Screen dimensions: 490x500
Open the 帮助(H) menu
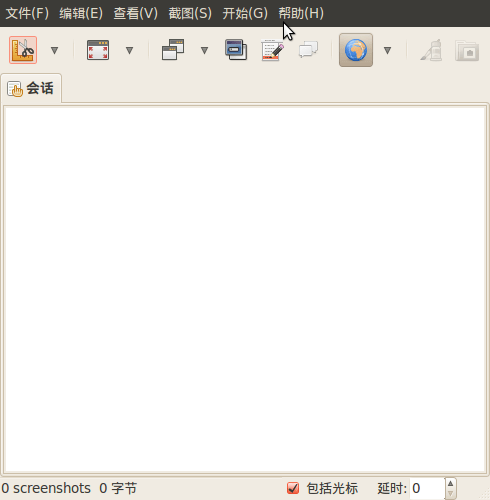(x=301, y=13)
